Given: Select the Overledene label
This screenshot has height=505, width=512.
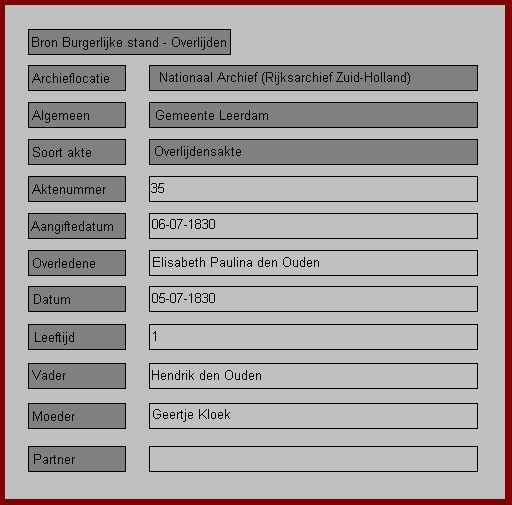Looking at the screenshot, I should point(77,263).
